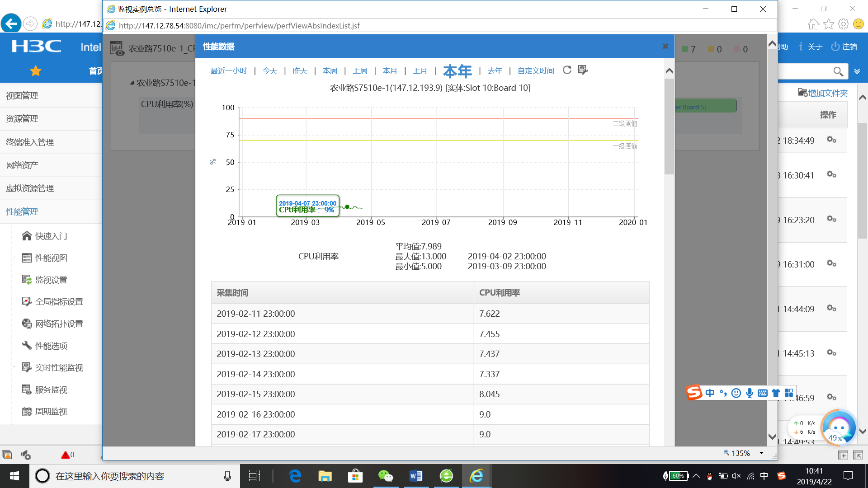This screenshot has width=868, height=488.
Task: Click the favorites star icon under H3C logo
Action: tap(36, 71)
